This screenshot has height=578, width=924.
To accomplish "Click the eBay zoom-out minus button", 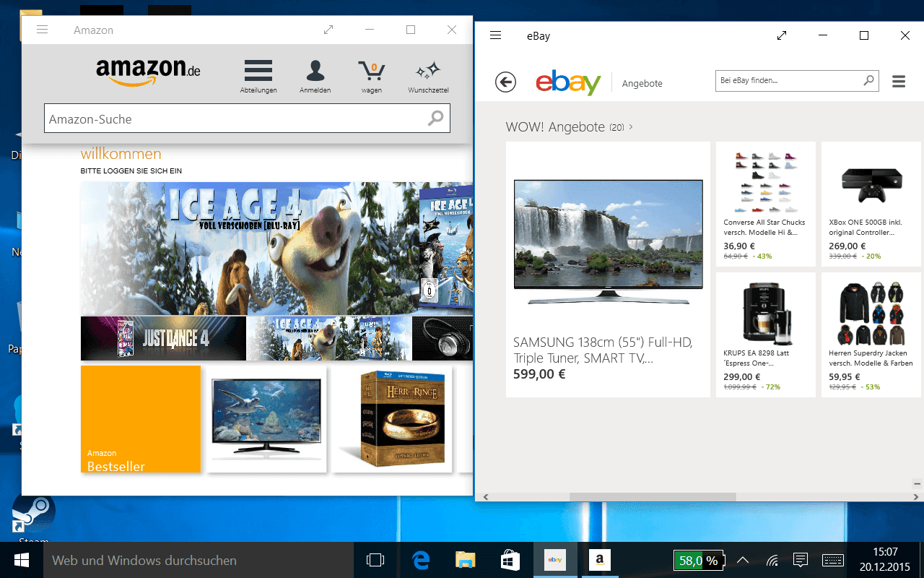I will [x=917, y=483].
